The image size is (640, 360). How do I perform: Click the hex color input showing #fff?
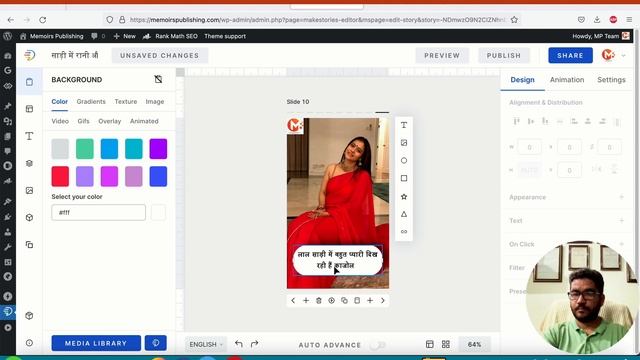98,212
